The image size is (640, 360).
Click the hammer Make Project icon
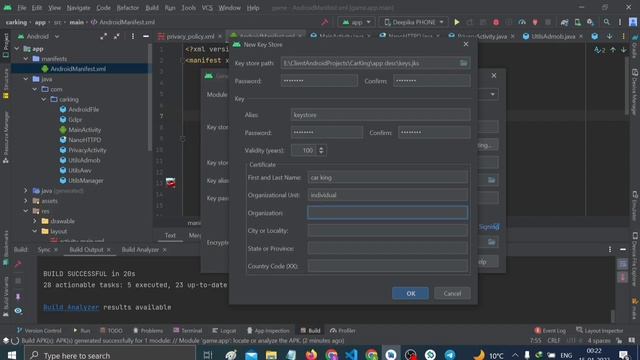pyautogui.click(x=324, y=22)
